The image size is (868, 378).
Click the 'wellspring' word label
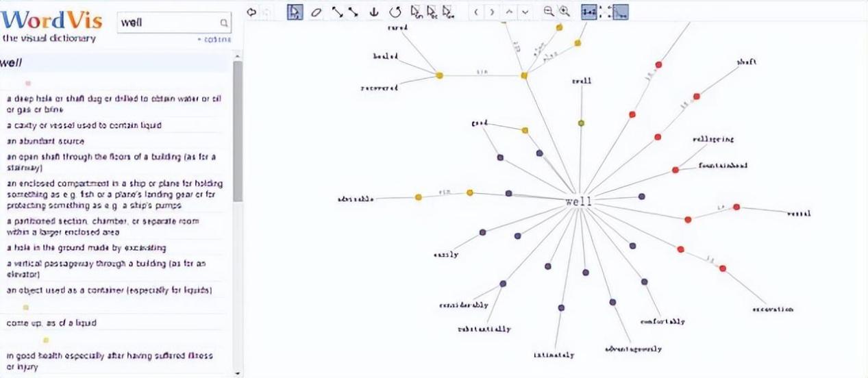713,139
